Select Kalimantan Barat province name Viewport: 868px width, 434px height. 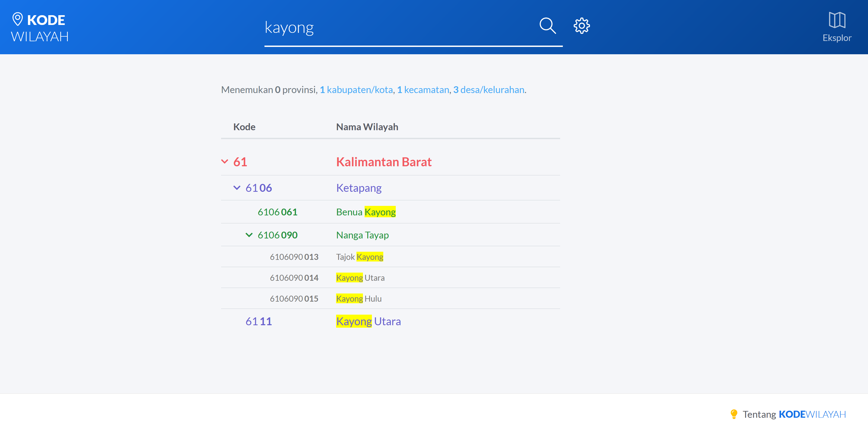pos(384,162)
